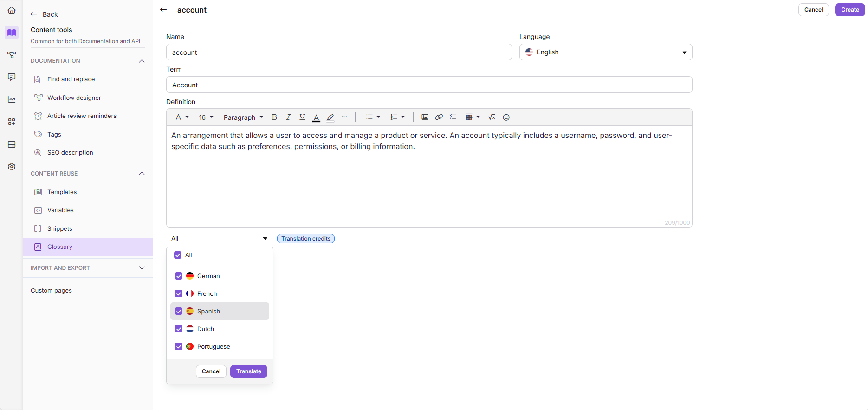Open Templates in the sidebar
The image size is (868, 410).
[62, 192]
